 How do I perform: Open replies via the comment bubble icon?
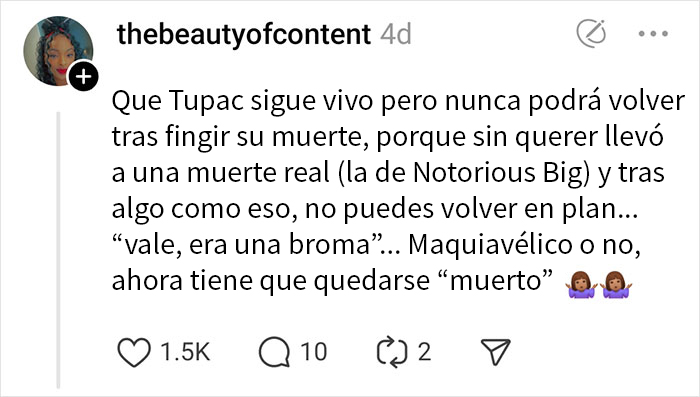coord(275,352)
